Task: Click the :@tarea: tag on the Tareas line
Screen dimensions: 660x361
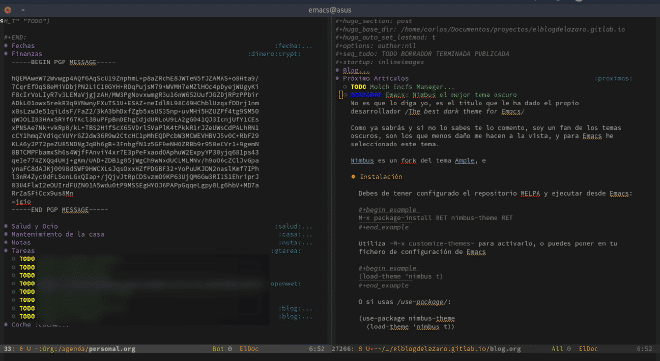Action: (x=286, y=251)
